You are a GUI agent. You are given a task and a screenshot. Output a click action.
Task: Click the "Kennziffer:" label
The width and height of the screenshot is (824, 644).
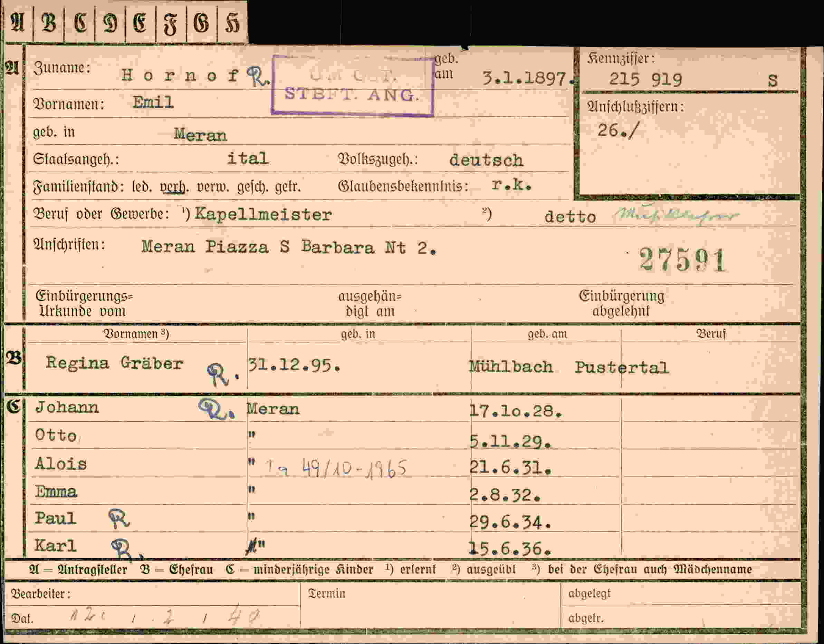click(621, 58)
